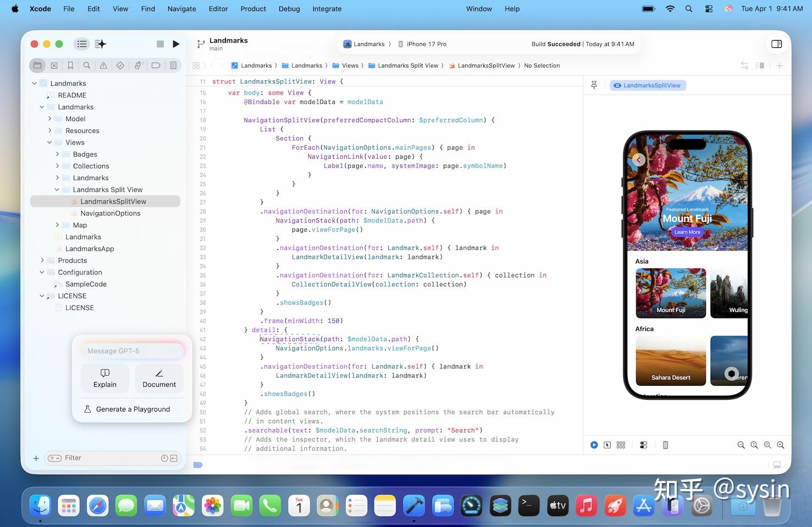Start the live preview playback

[594, 445]
